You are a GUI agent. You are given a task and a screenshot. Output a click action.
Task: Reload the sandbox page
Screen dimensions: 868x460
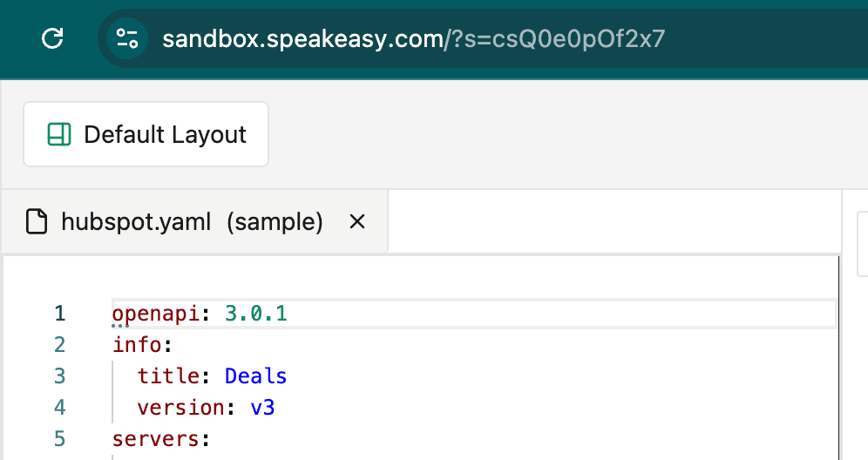pos(53,38)
